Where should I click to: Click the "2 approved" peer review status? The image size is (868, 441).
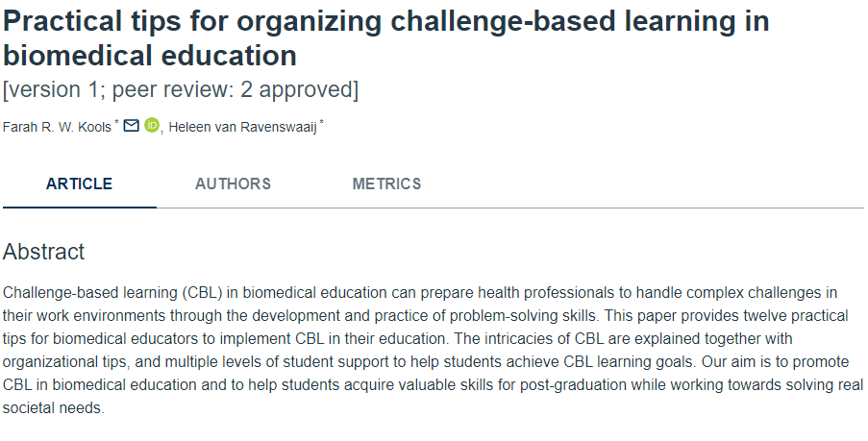296,89
